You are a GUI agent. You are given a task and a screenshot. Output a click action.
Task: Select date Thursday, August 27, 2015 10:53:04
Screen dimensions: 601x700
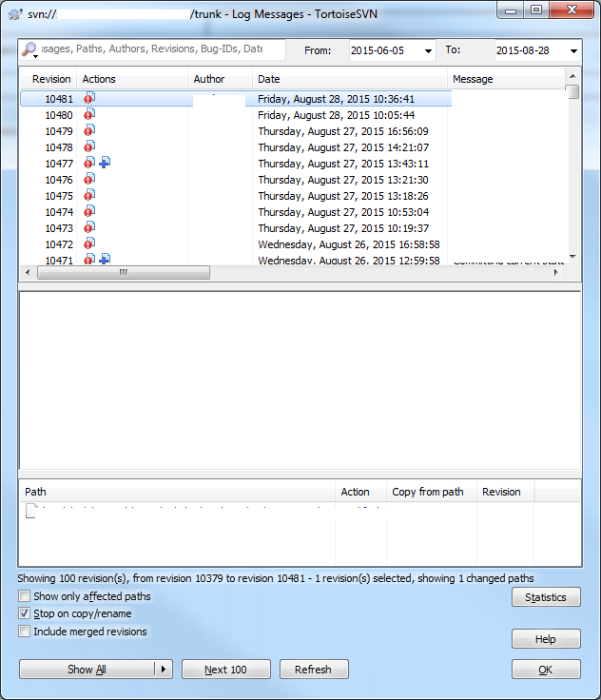click(343, 211)
